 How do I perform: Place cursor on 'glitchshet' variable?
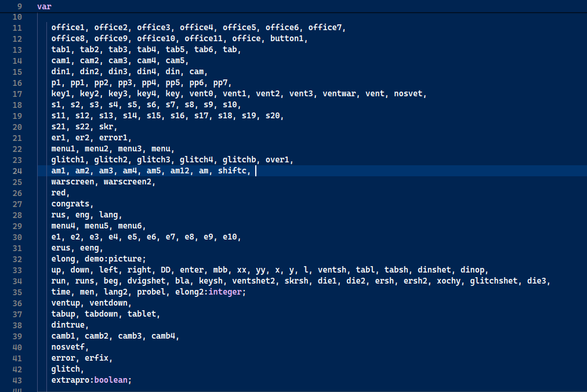[493, 281]
